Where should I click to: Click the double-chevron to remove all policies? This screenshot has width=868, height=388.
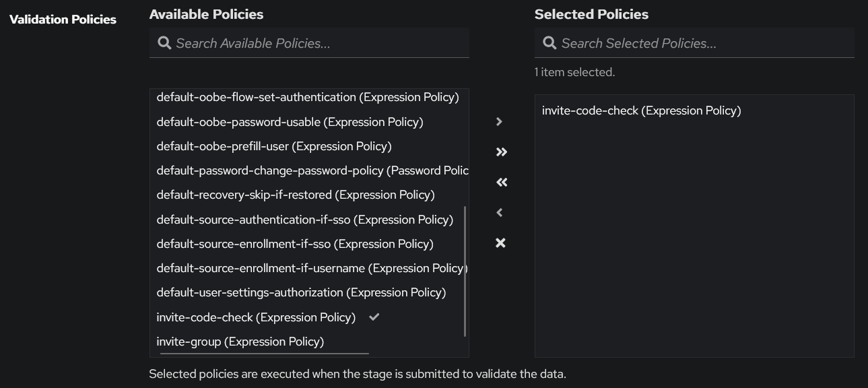[500, 182]
